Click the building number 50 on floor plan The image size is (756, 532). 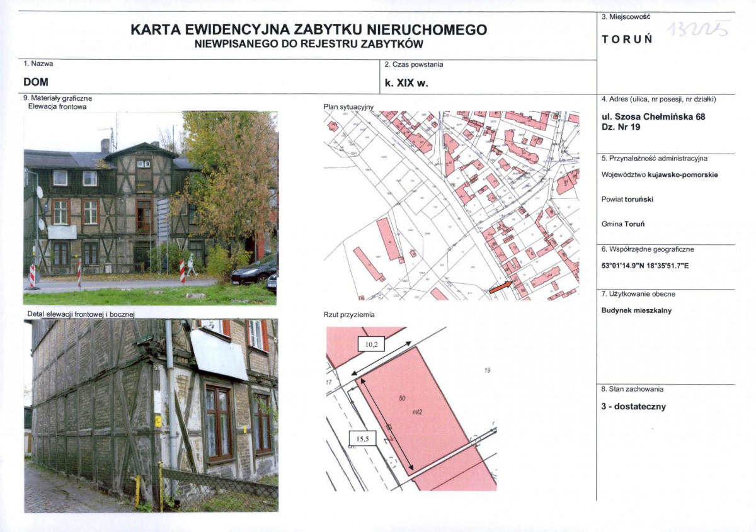[x=403, y=398]
